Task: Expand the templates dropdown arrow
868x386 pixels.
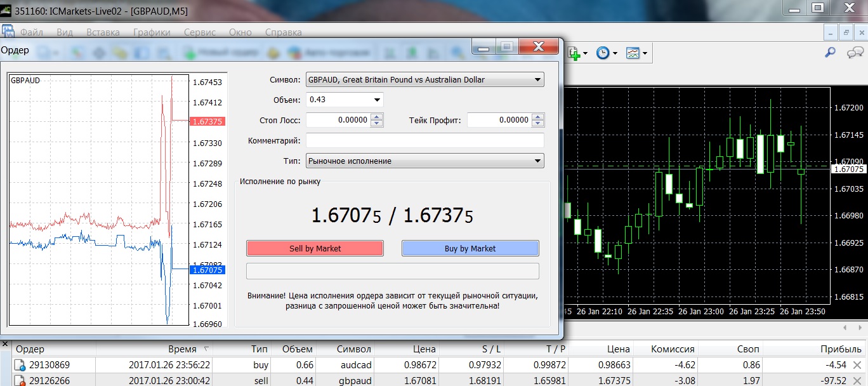Action: click(645, 53)
